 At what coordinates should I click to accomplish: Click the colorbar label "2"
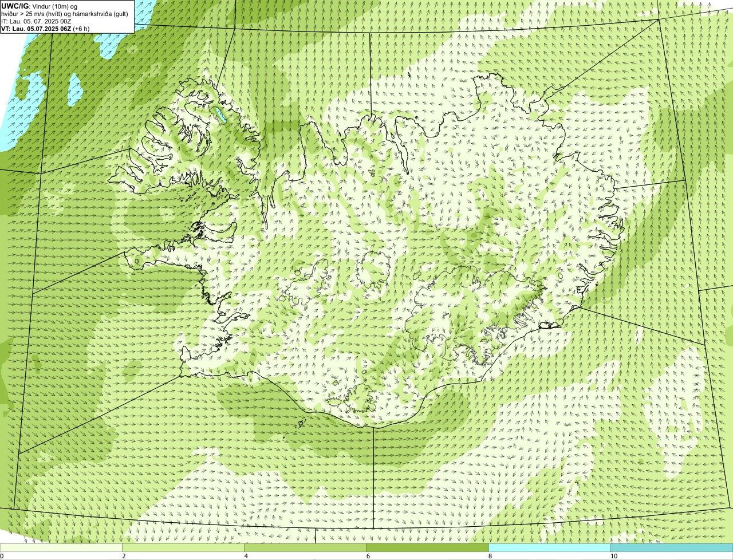[x=124, y=556]
